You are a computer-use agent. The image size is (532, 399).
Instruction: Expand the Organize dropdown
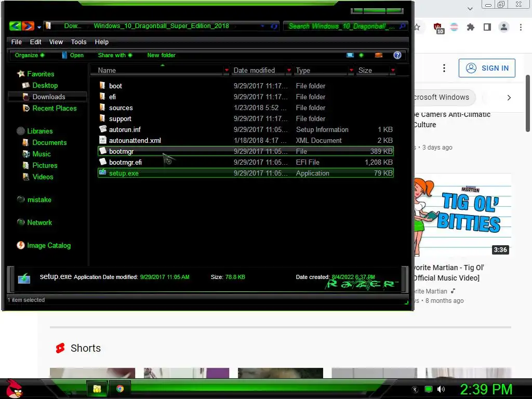coord(30,55)
